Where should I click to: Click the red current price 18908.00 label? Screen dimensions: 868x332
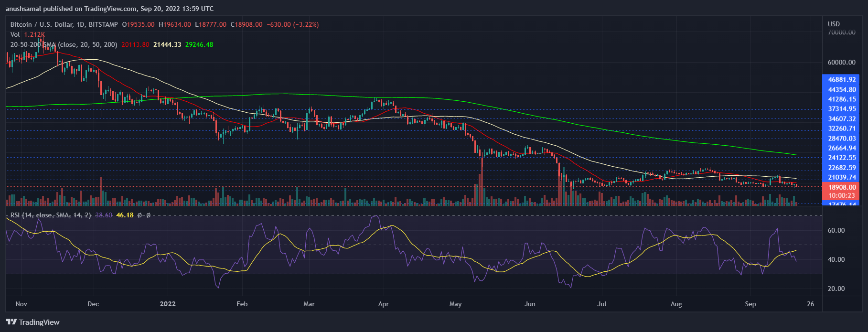(x=841, y=187)
